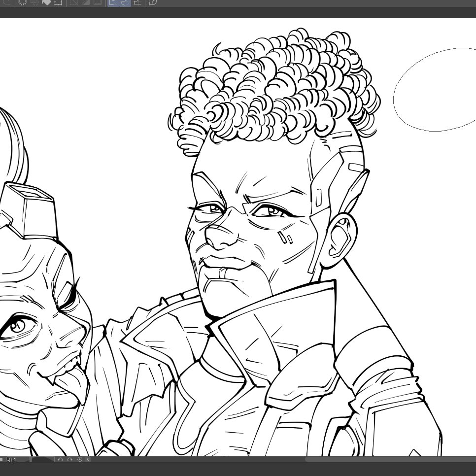Toggle Snap to Special Ruler icon
The image size is (476, 476).
pos(125,3)
